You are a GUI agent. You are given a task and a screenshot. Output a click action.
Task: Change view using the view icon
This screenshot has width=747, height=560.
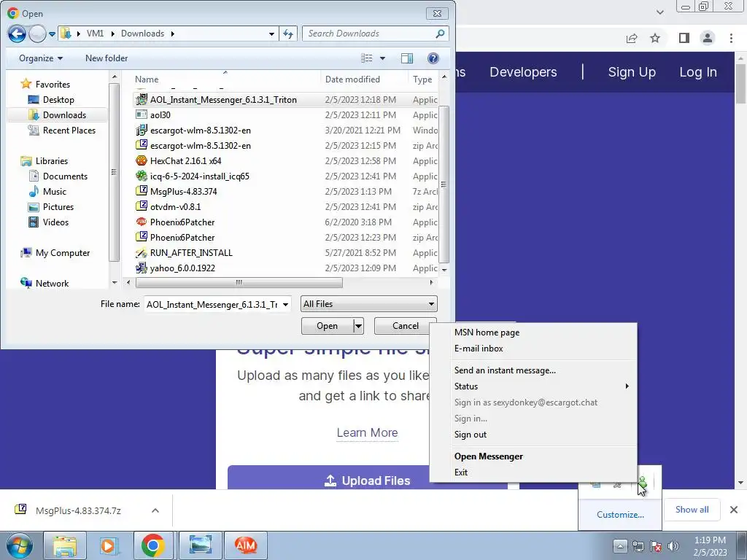click(x=367, y=58)
